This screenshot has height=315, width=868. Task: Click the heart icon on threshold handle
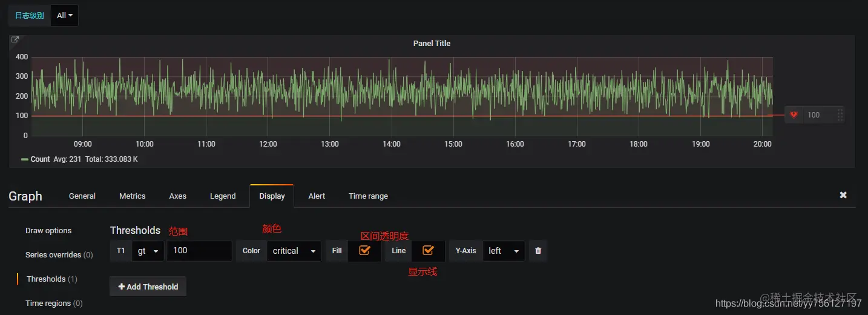(794, 115)
